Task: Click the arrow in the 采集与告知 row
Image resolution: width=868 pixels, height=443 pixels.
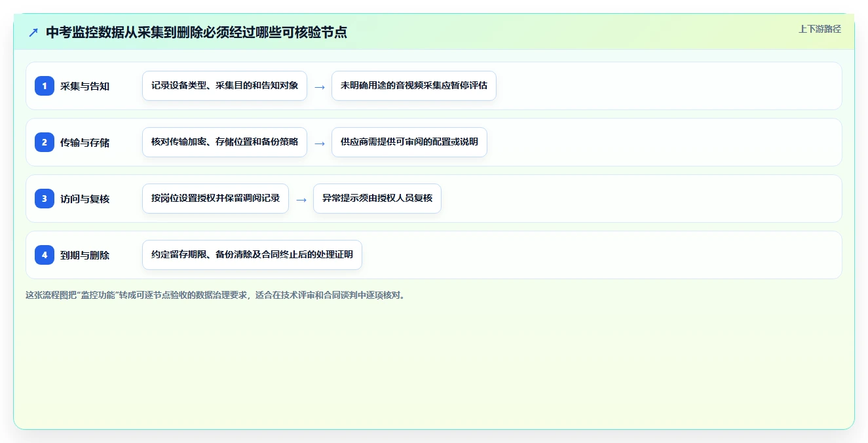Action: point(320,87)
